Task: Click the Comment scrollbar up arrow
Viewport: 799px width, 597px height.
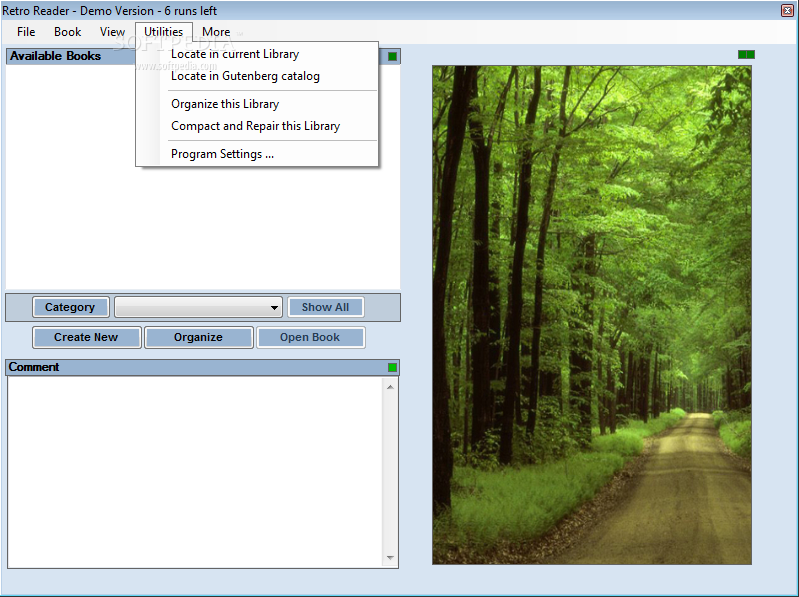Action: point(390,387)
